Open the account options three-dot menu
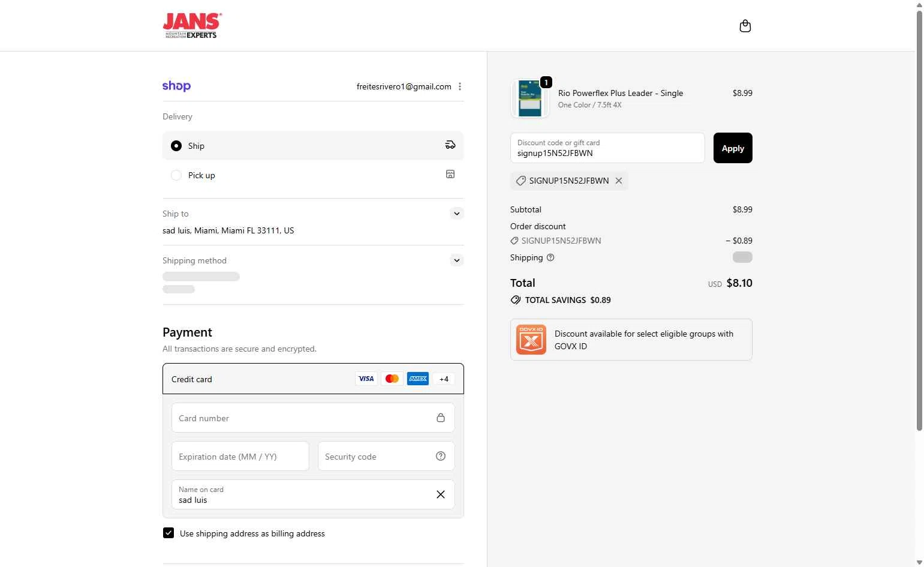924x567 pixels. pyautogui.click(x=460, y=86)
